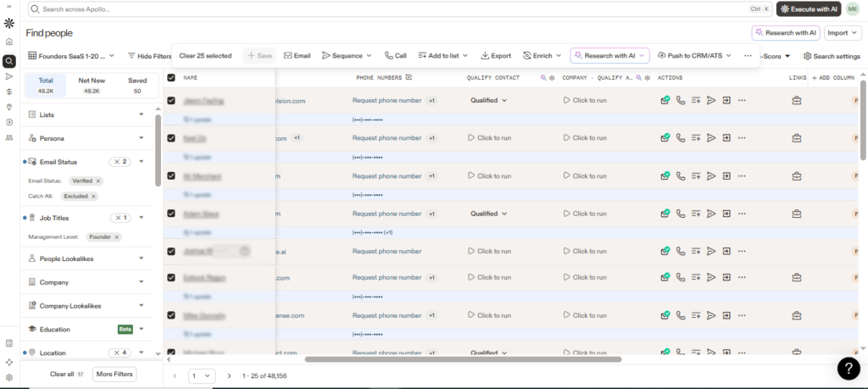Click the dollar sign Deals sidebar icon

[8, 91]
